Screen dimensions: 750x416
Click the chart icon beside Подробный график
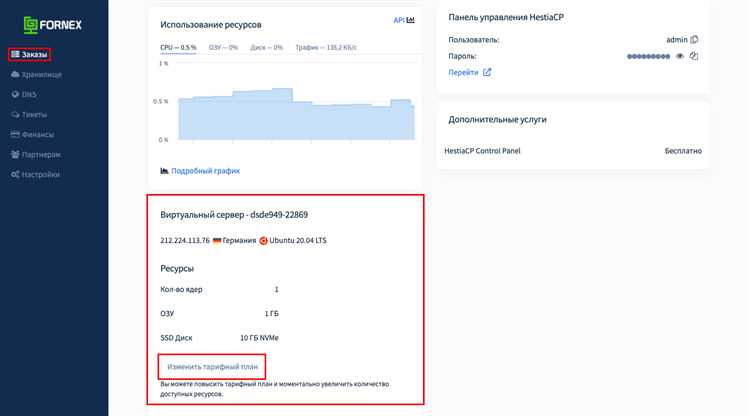point(164,171)
